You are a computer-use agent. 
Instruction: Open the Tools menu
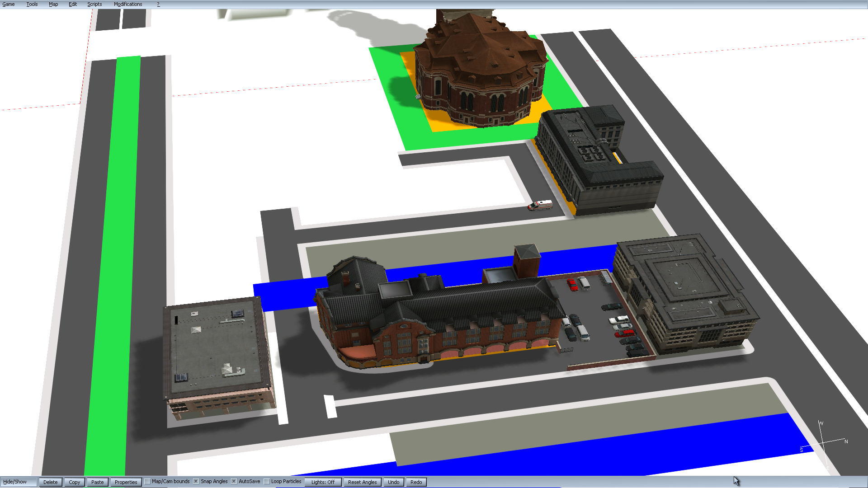(x=32, y=4)
